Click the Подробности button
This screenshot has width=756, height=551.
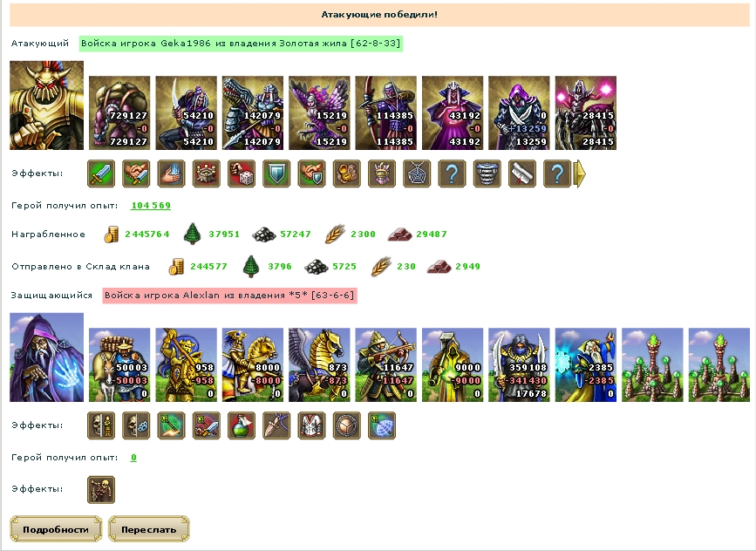click(x=56, y=529)
